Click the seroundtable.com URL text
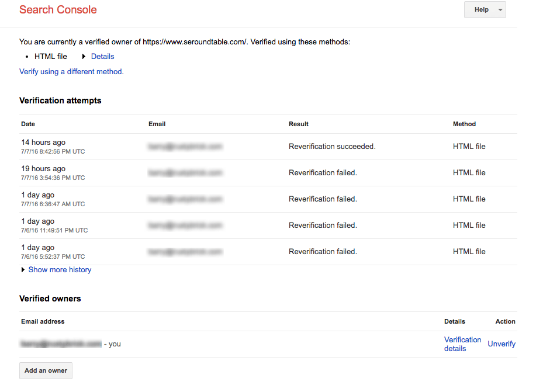Viewport: 536px width, 392px height. 195,41
